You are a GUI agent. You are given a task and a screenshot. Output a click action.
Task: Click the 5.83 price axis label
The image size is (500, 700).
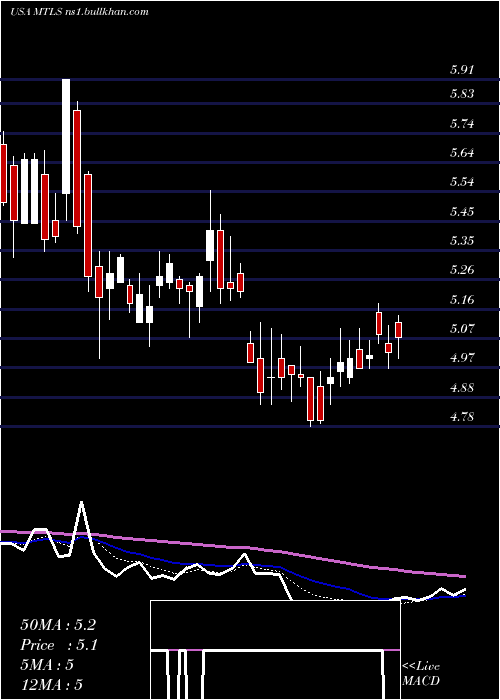click(462, 94)
